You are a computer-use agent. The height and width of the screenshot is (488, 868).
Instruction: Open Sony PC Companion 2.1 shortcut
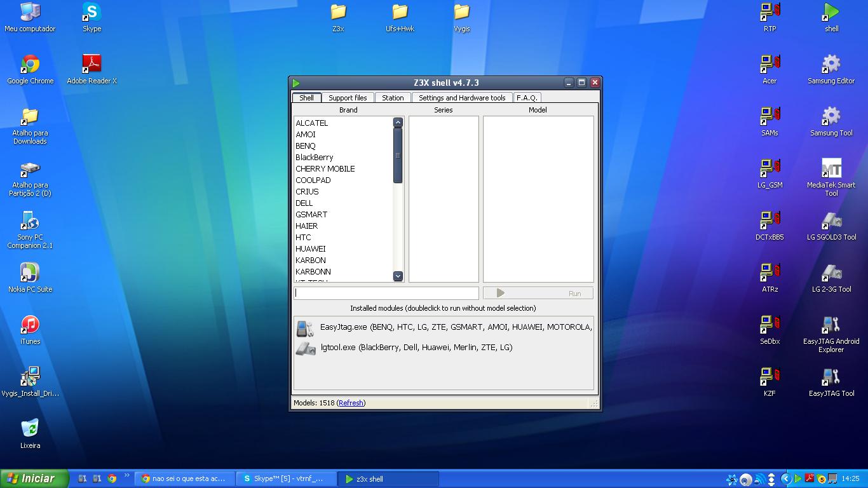click(x=30, y=229)
